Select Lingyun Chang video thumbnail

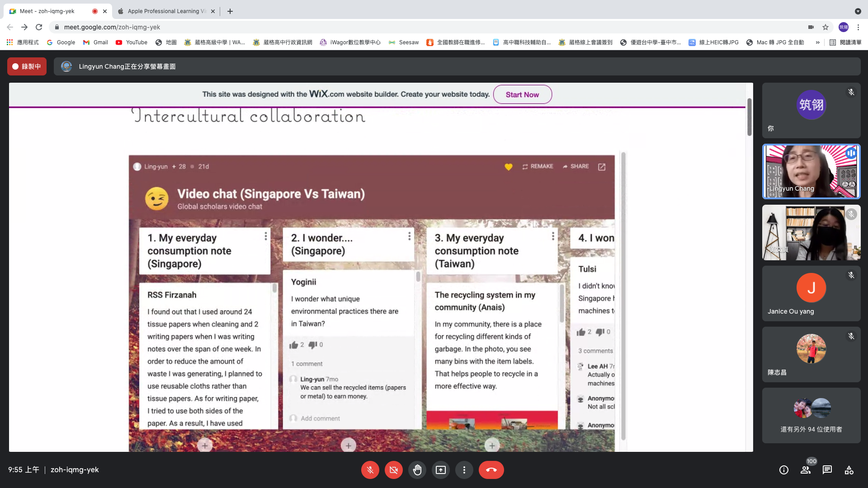(x=811, y=172)
